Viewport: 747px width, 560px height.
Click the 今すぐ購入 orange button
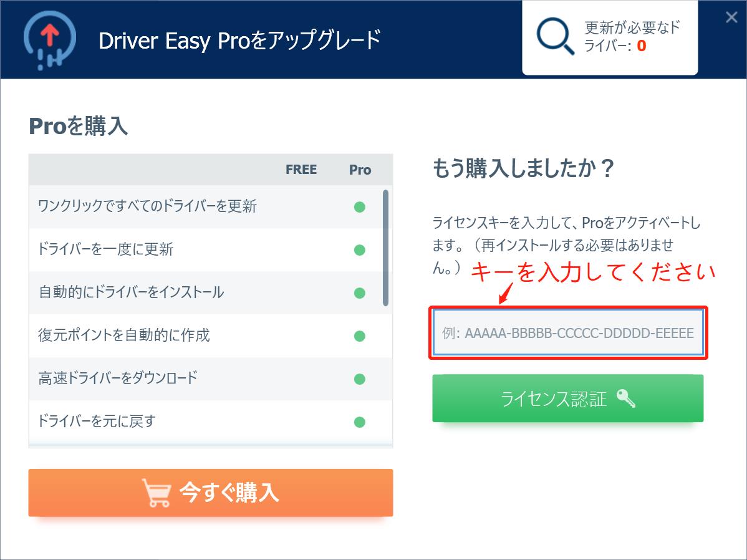click(x=211, y=493)
